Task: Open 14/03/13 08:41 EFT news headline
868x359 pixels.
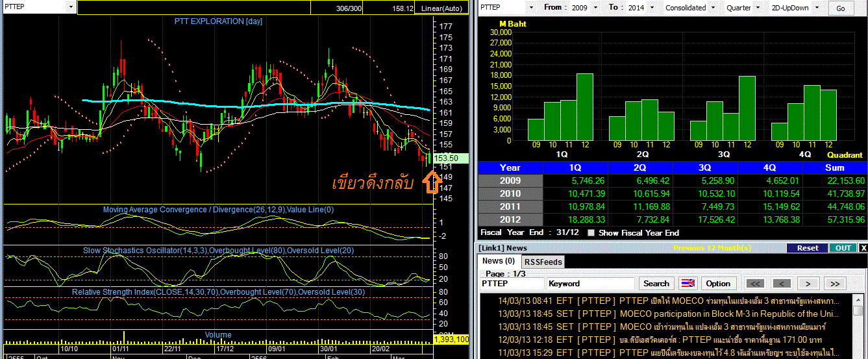Action: click(667, 301)
